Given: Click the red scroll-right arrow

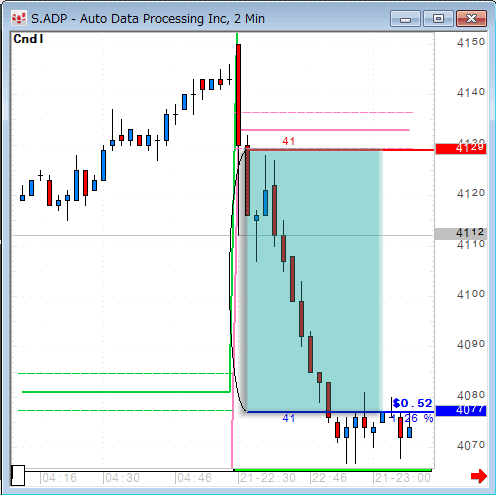Looking at the screenshot, I should (479, 476).
